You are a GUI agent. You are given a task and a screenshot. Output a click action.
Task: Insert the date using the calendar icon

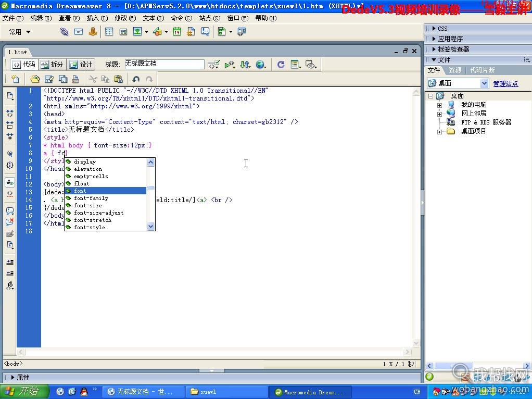[x=177, y=32]
